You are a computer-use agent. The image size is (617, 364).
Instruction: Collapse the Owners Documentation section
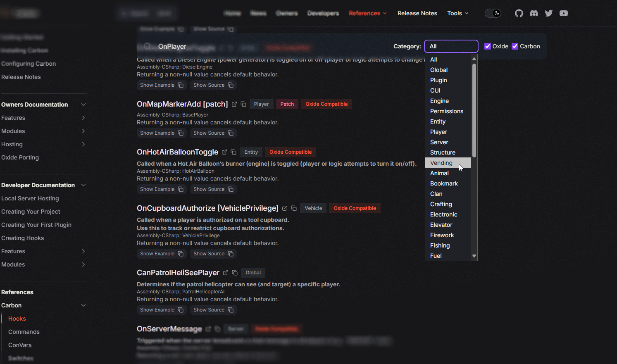pos(83,105)
